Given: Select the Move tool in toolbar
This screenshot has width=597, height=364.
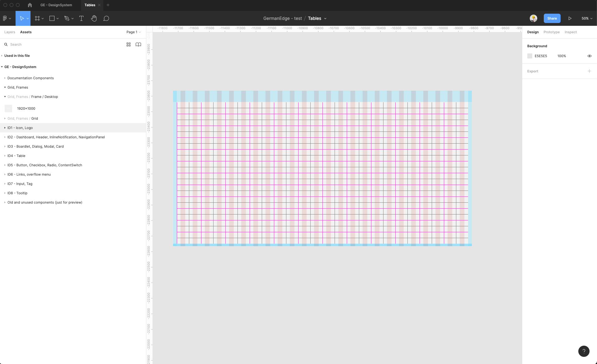Looking at the screenshot, I should [x=22, y=18].
